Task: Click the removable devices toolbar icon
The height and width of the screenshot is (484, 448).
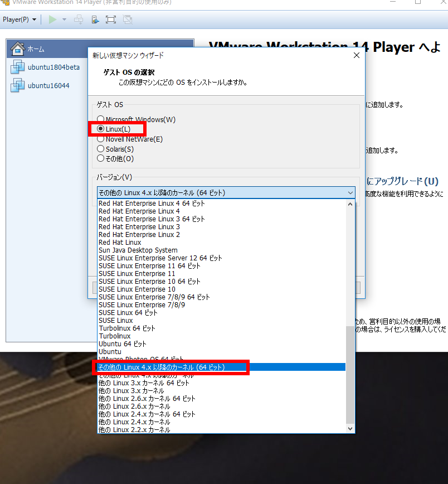Action: point(95,20)
